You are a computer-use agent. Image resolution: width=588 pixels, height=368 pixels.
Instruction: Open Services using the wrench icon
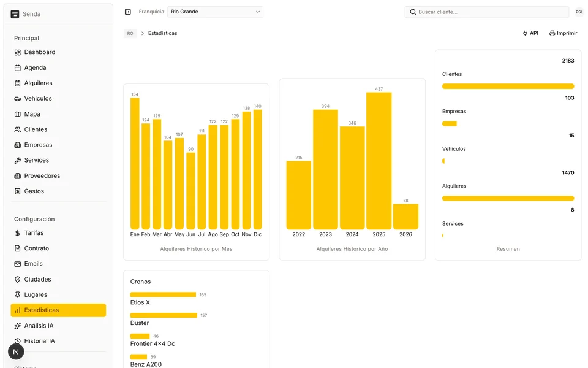(18, 160)
